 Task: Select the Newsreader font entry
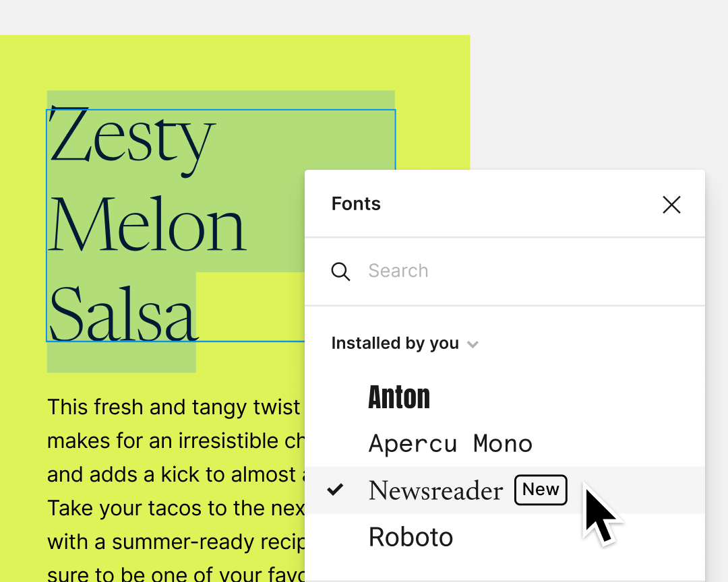tap(435, 490)
